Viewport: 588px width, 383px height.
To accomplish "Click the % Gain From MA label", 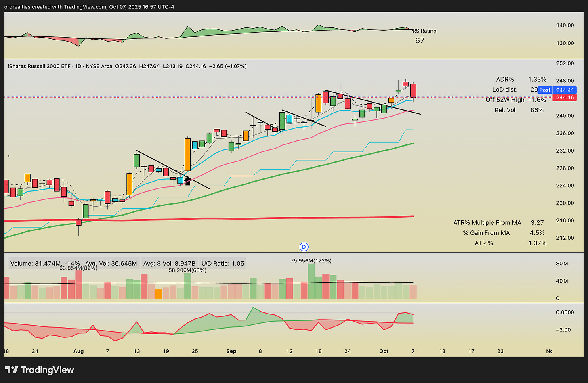I will pyautogui.click(x=486, y=233).
